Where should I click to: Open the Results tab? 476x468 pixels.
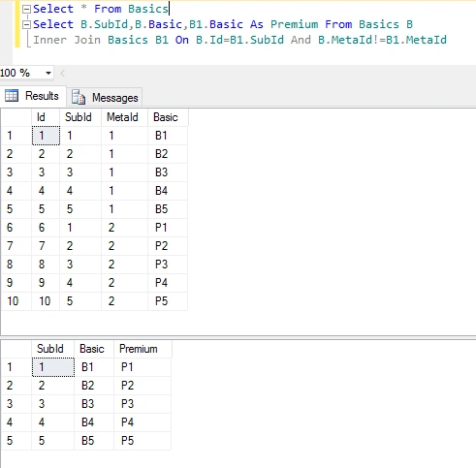[32, 96]
